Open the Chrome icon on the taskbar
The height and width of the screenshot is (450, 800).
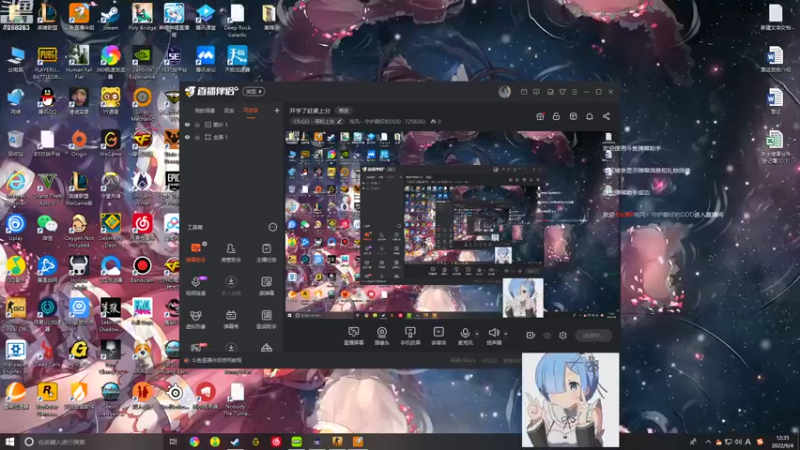click(x=194, y=441)
